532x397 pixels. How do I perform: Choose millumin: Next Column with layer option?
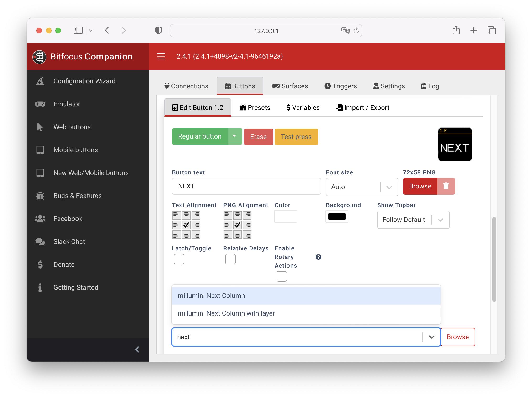(x=226, y=313)
